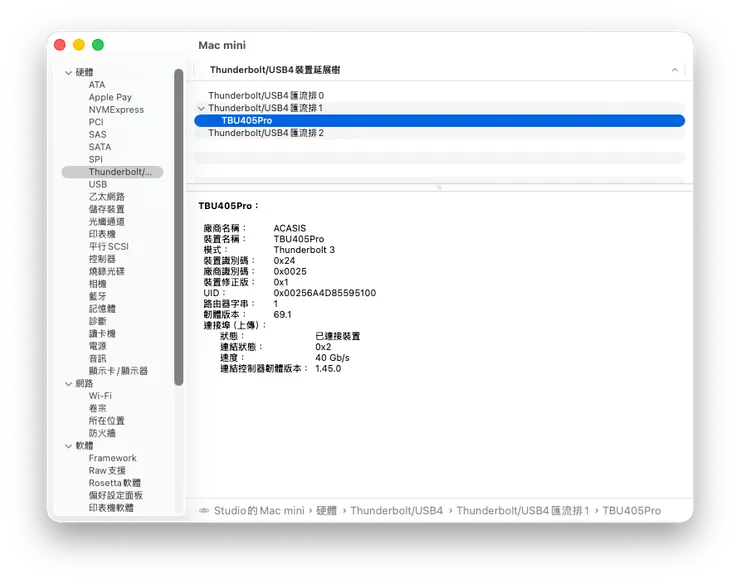
Task: Select 平行 SCSI in the sidebar
Action: click(109, 246)
